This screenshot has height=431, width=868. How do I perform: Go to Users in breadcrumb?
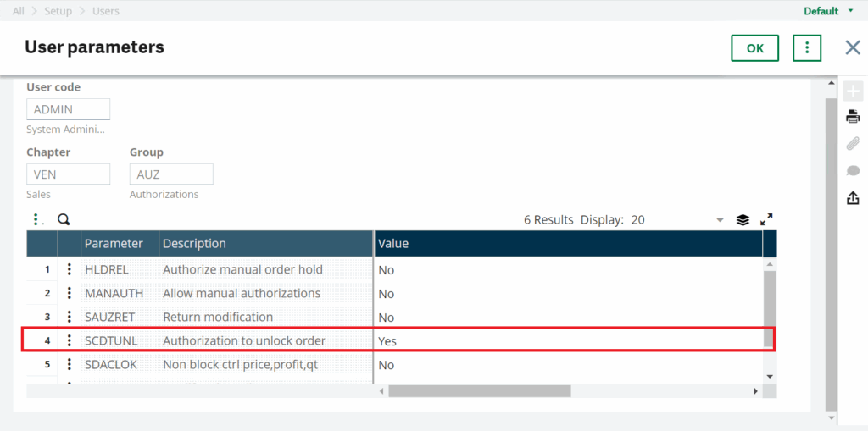[x=106, y=11]
